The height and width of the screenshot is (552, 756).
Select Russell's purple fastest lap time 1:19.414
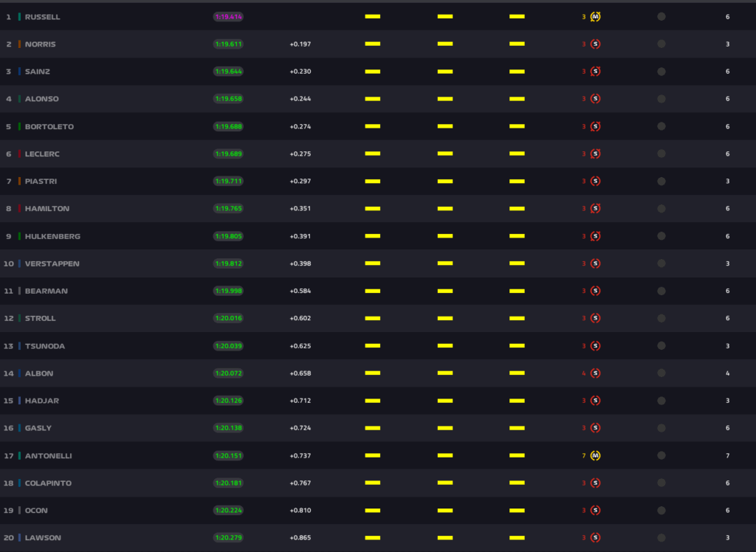(228, 16)
